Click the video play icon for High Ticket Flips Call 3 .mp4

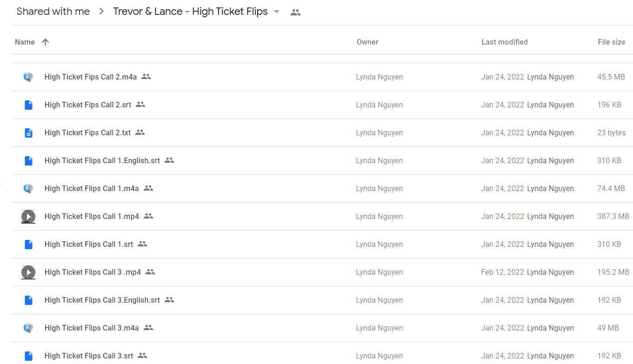click(x=28, y=272)
